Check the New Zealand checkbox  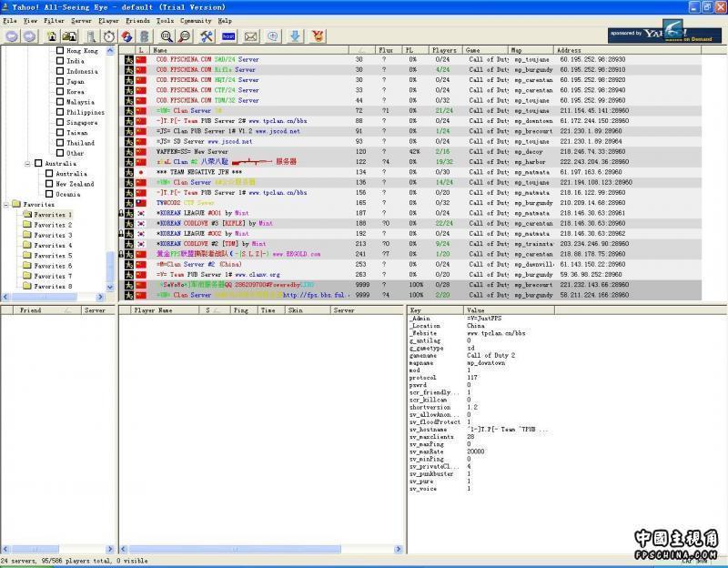(49, 184)
